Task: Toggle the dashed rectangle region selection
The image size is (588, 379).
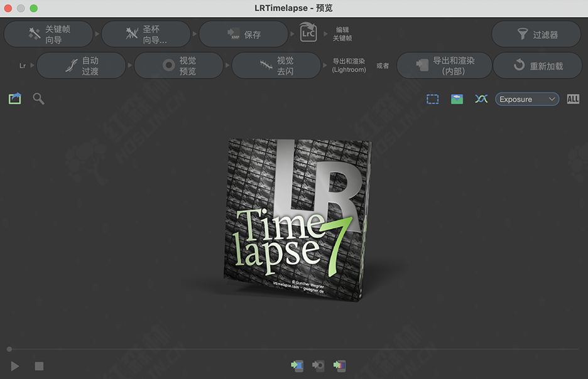Action: (433, 99)
